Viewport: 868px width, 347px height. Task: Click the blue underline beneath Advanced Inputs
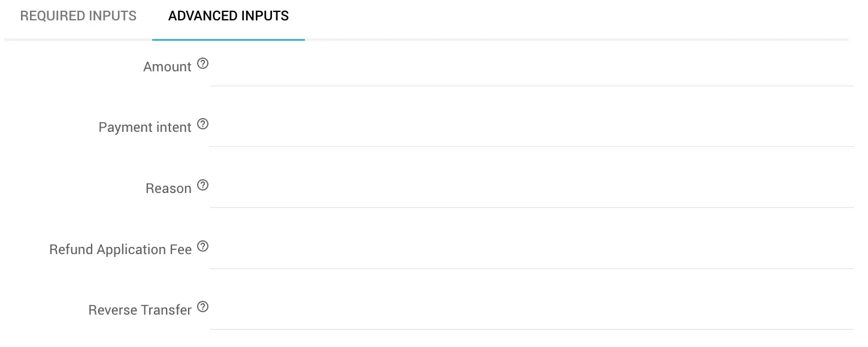[228, 40]
